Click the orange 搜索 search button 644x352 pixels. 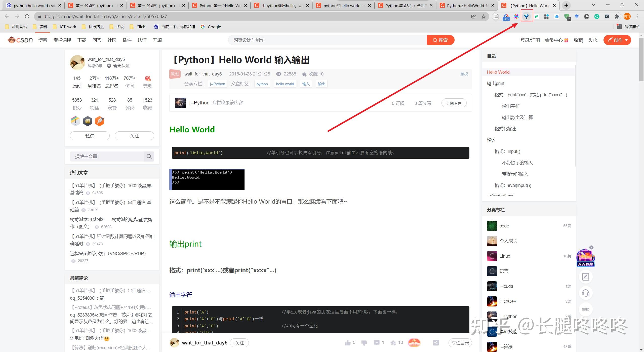point(440,40)
